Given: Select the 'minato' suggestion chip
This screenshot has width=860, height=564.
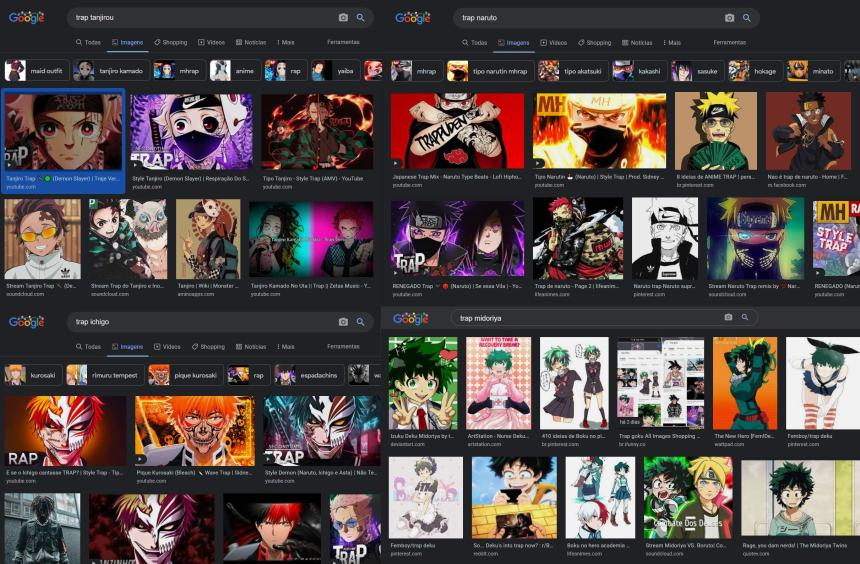Looking at the screenshot, I should [x=813, y=71].
